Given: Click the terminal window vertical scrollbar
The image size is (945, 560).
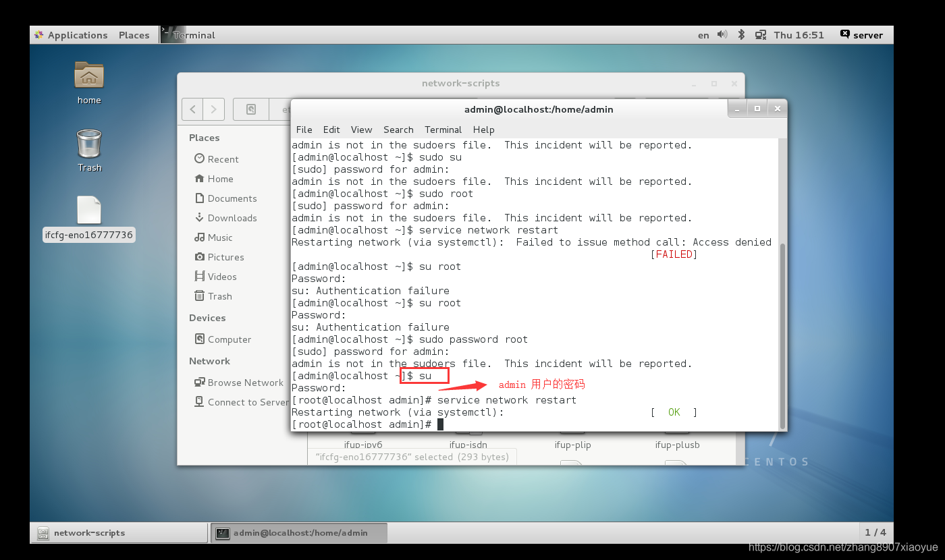Looking at the screenshot, I should click(x=782, y=336).
